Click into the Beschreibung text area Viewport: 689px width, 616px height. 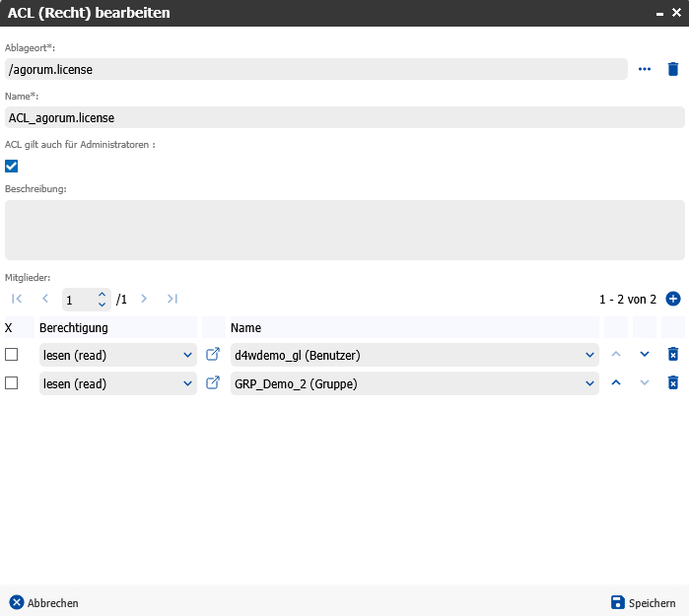344,230
